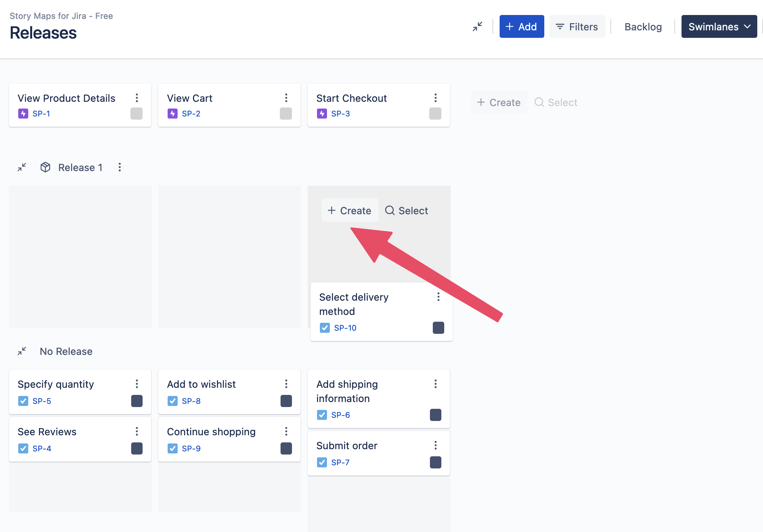
Task: Click three-dot menu on View Cart
Action: click(x=286, y=97)
